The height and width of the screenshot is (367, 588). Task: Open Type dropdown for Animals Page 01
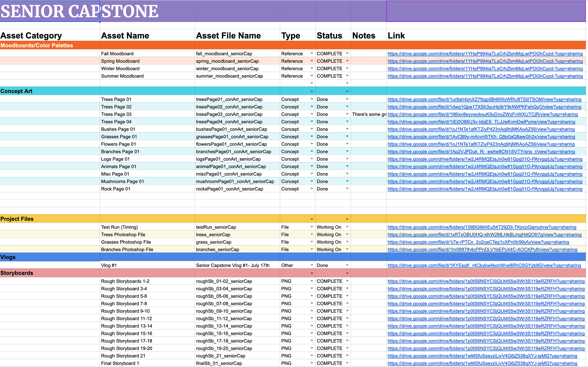coord(312,167)
